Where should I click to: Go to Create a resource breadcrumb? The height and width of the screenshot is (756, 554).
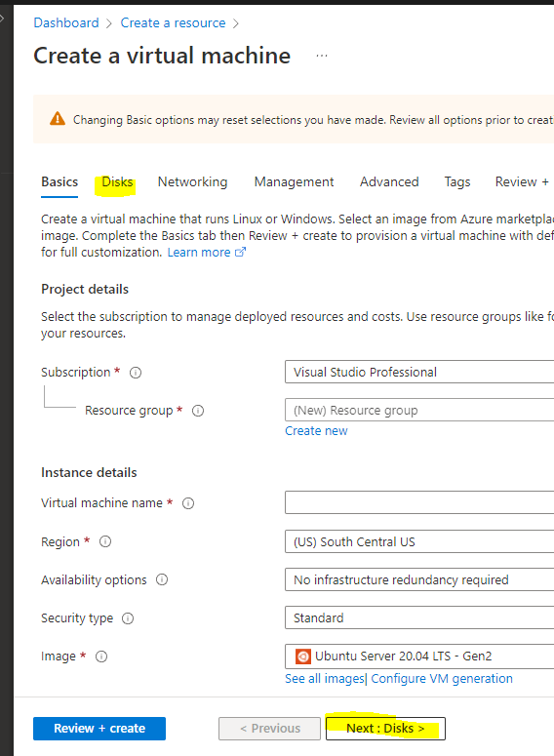[x=173, y=22]
